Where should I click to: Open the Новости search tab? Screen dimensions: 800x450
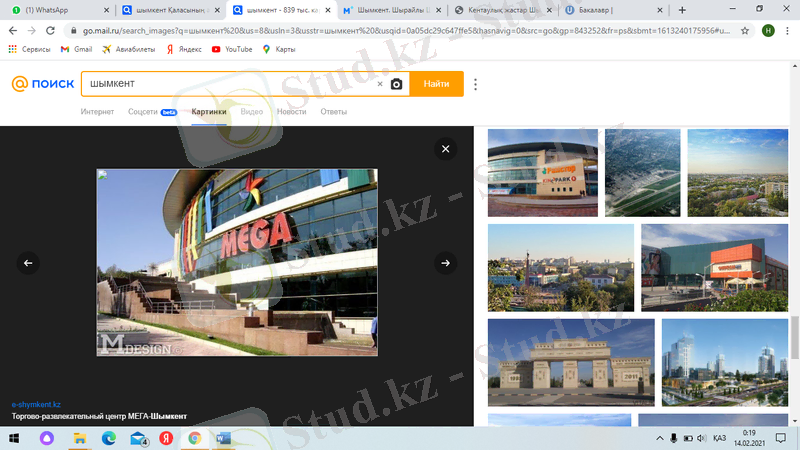coord(292,112)
